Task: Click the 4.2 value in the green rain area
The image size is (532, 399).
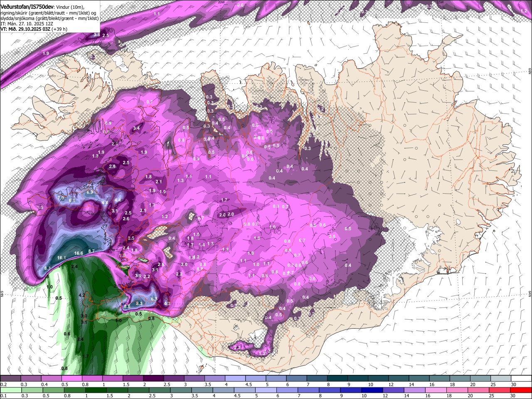Action: 82,295
